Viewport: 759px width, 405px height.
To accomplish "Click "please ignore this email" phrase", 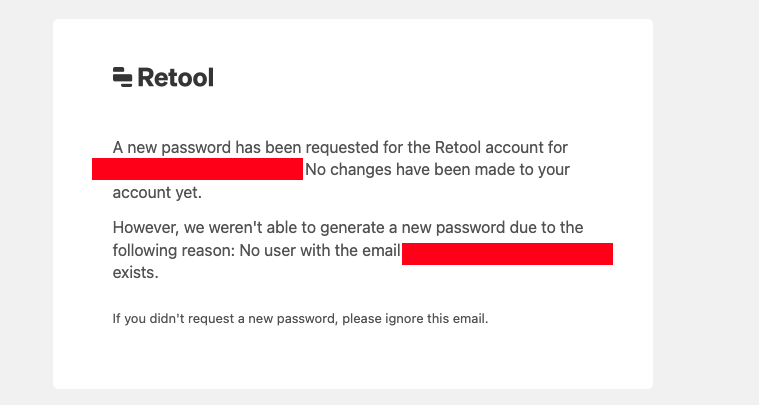I will click(x=415, y=319).
